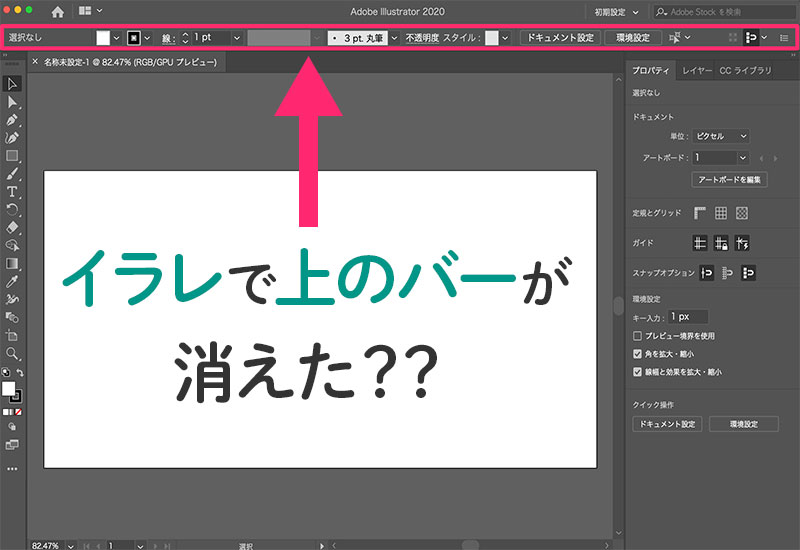
Task: Toggle the transparency grid icon
Action: point(742,213)
